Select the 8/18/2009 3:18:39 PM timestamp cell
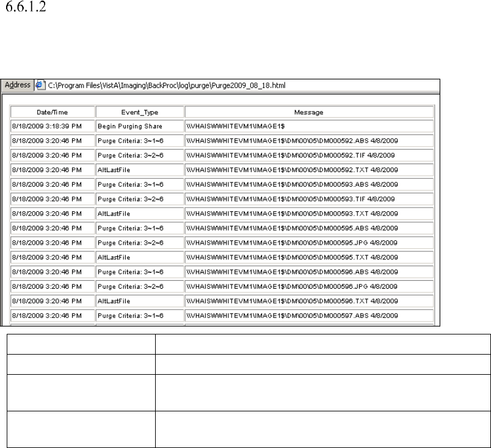The width and height of the screenshot is (491, 448). (53, 126)
